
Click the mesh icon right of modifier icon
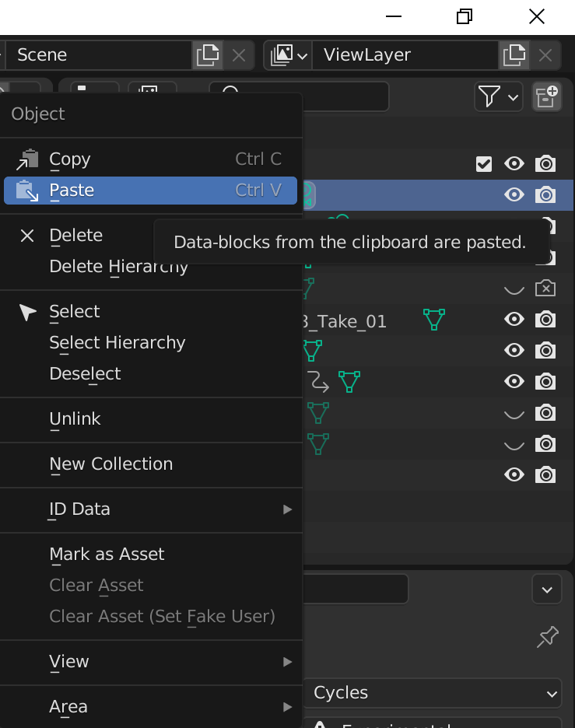click(349, 382)
